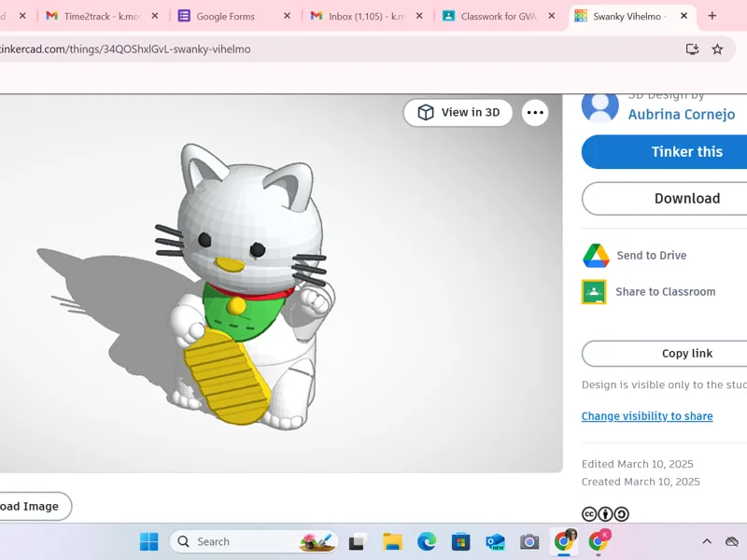Click the taskbar Search box
747x560 pixels.
[254, 541]
